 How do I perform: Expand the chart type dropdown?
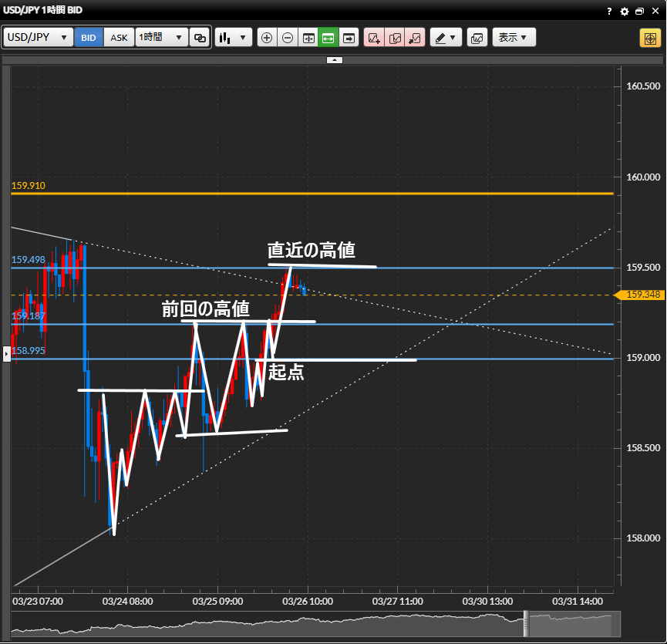[x=234, y=38]
